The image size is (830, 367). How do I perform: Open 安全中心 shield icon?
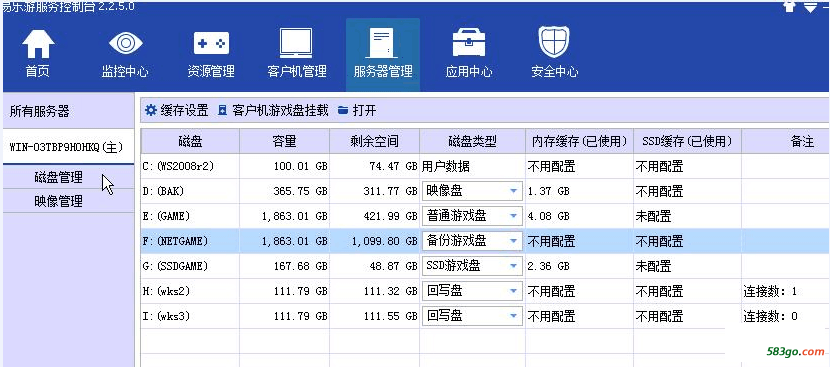pyautogui.click(x=554, y=54)
